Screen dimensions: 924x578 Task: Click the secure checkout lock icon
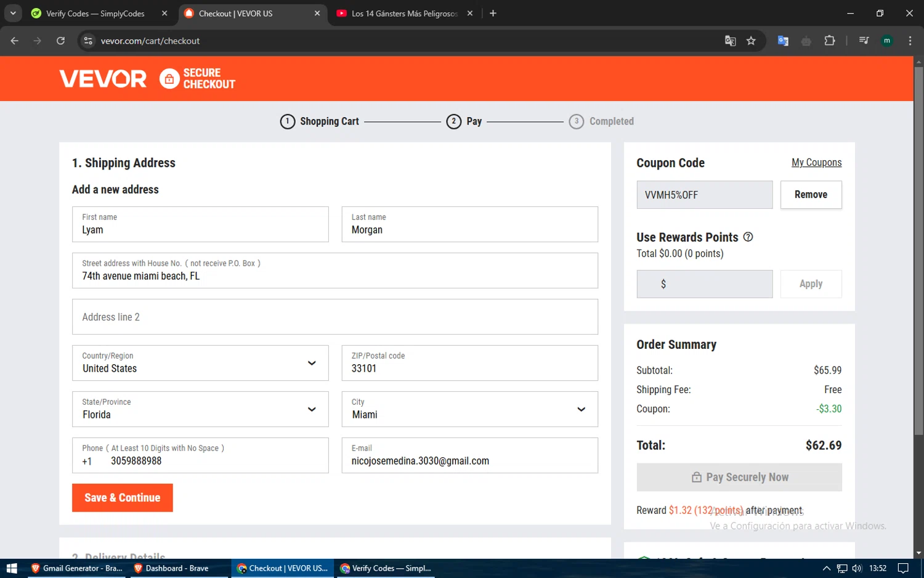coord(169,79)
